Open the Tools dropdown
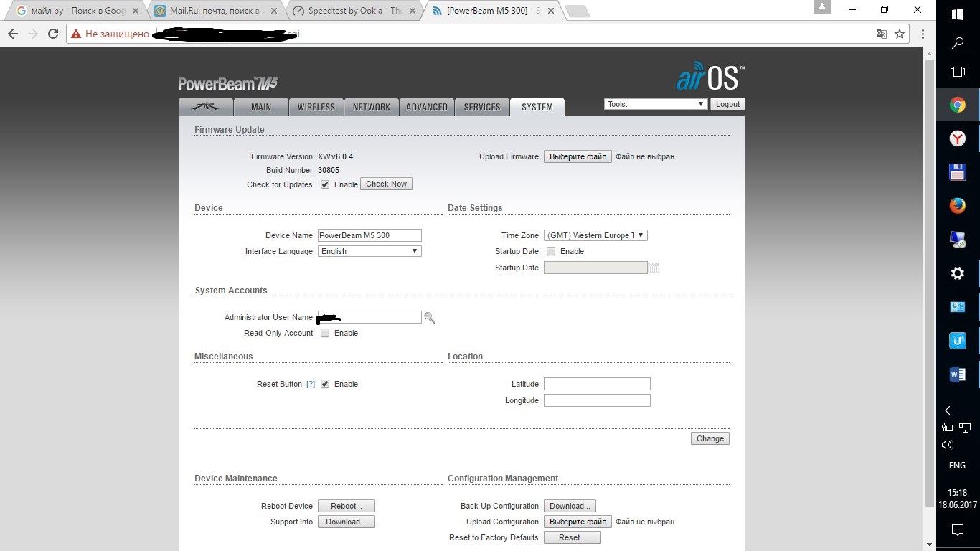The image size is (980, 551). (656, 104)
